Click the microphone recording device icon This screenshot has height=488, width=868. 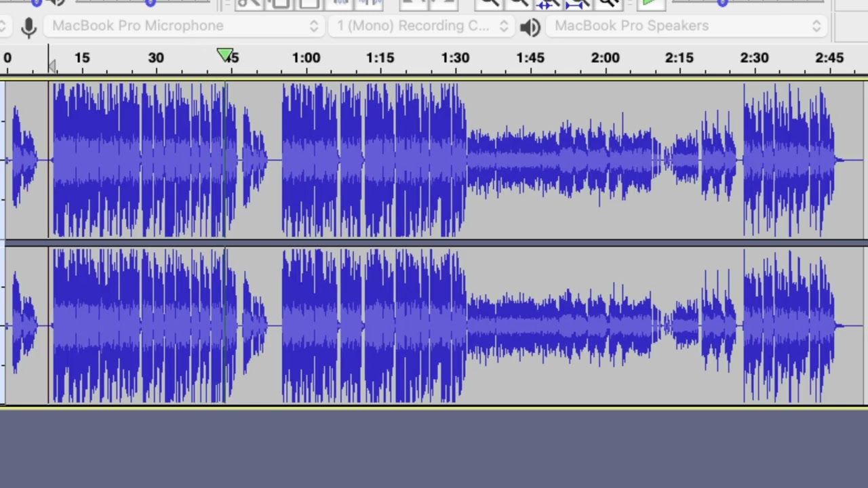coord(28,27)
